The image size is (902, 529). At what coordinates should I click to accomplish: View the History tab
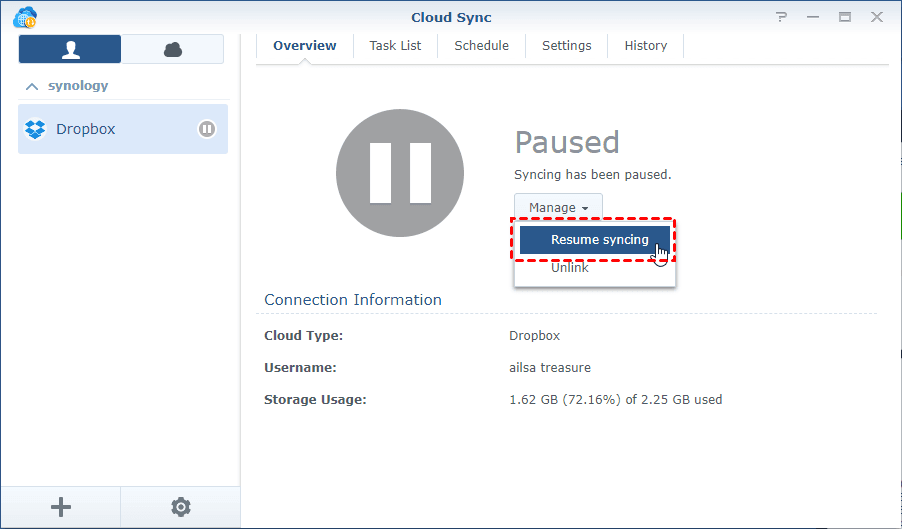pyautogui.click(x=646, y=46)
